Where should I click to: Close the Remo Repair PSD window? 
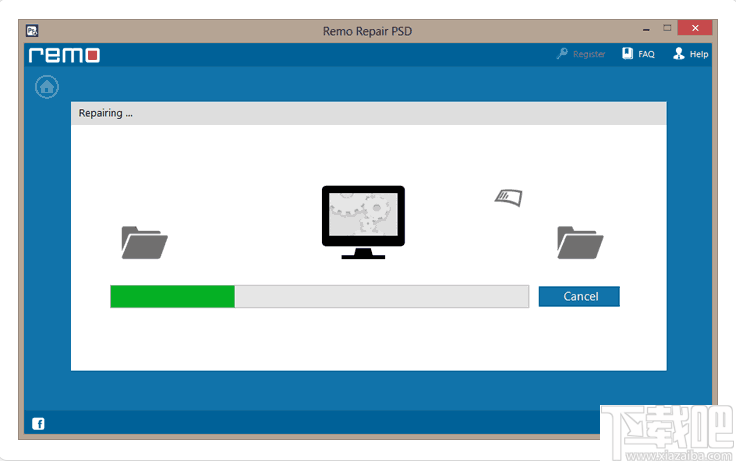tap(695, 28)
